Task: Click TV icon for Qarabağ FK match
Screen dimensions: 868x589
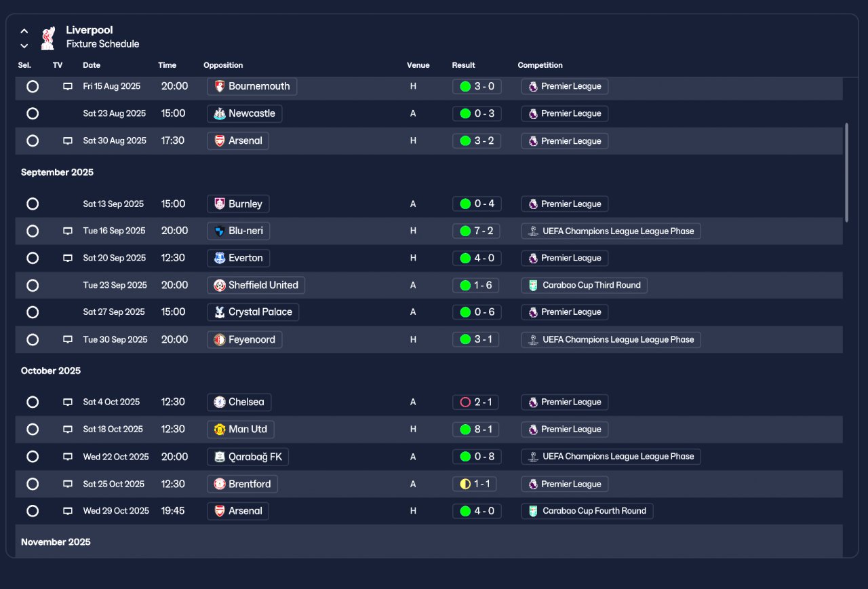Action: coord(68,457)
